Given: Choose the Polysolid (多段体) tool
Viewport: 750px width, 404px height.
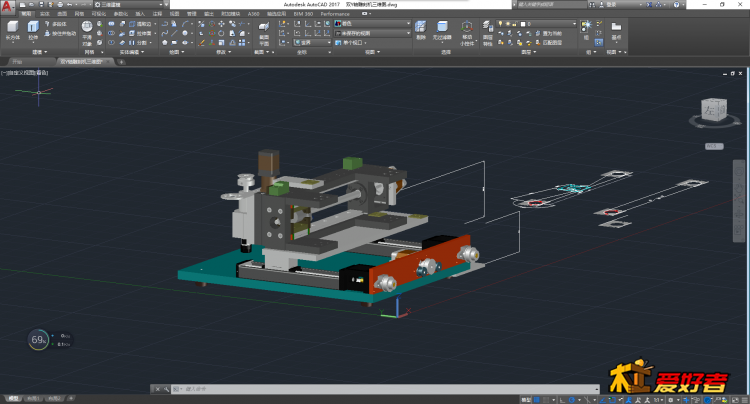Looking at the screenshot, I should 55,24.
